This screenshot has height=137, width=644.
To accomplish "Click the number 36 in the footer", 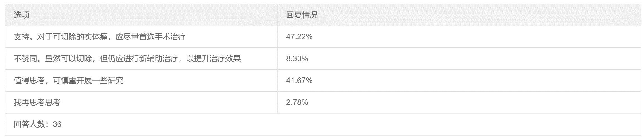I will click(57, 124).
